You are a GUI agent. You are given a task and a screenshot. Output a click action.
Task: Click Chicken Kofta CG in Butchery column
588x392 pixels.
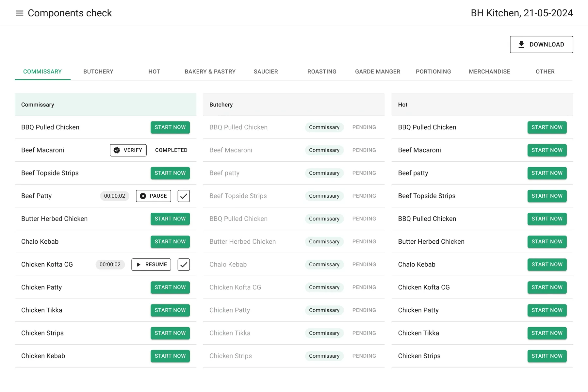(x=235, y=287)
